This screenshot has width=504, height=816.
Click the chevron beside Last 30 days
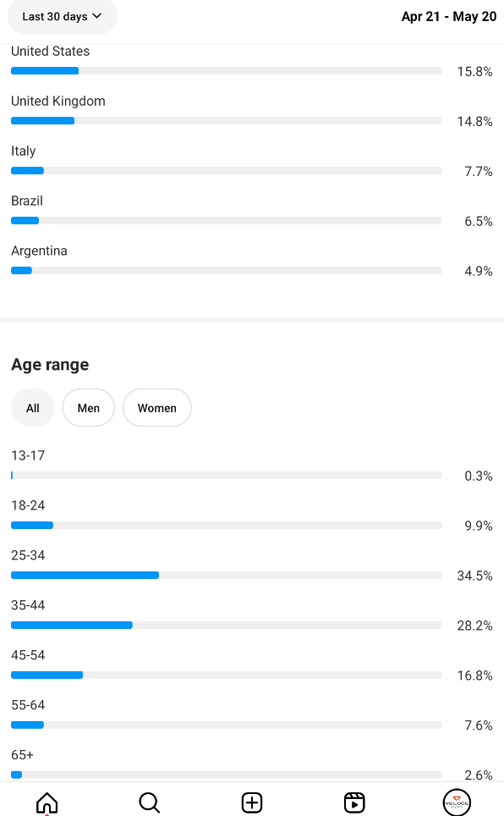(x=96, y=16)
